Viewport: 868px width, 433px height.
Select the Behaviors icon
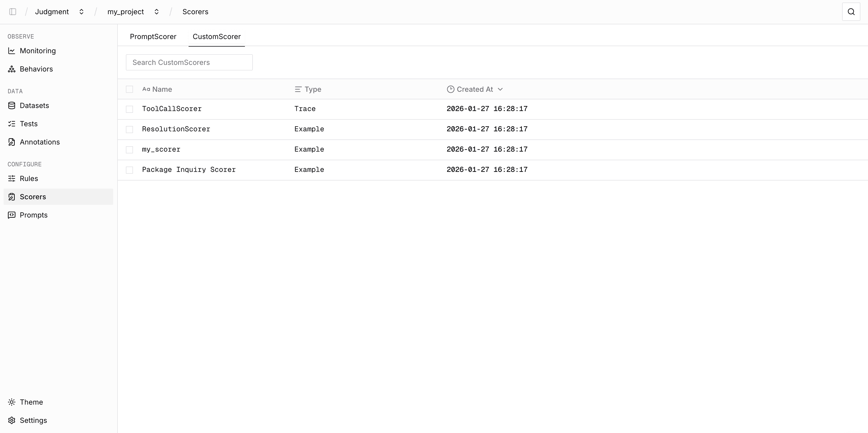pyautogui.click(x=11, y=69)
